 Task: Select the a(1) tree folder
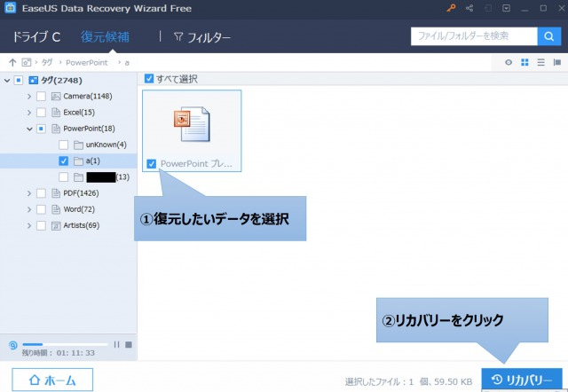[93, 161]
